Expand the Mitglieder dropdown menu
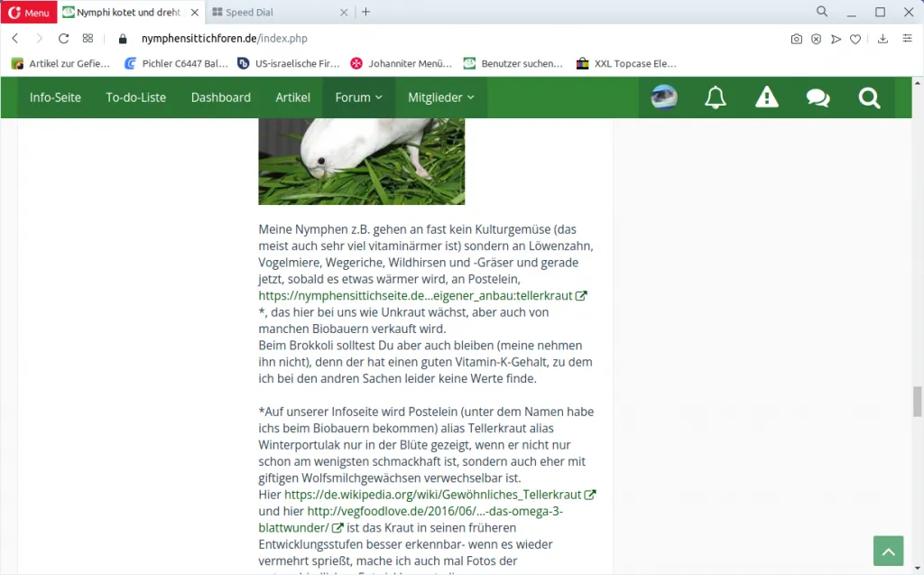Viewport: 924px width, 575px height. point(441,97)
